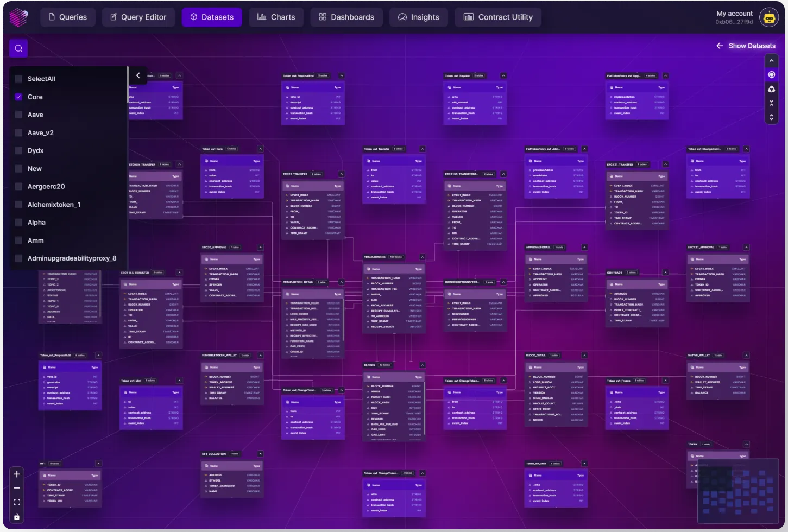Viewport: 788px width, 532px height.
Task: Uncheck the Core dataset
Action: point(19,97)
